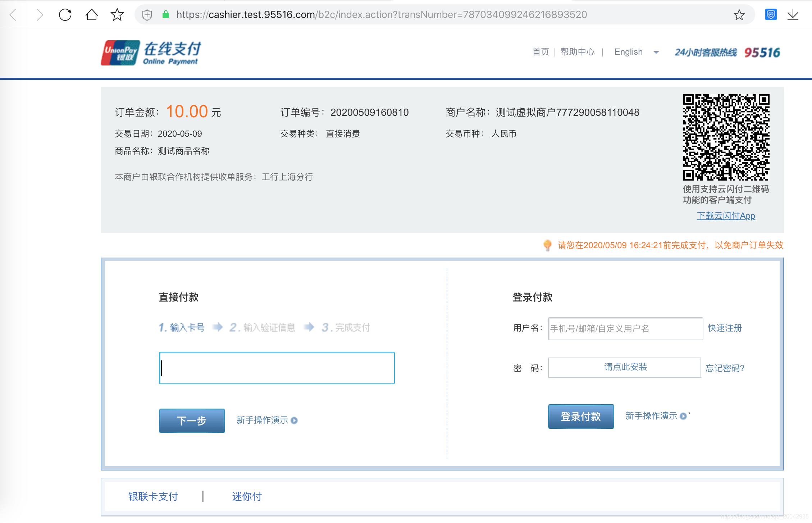Image resolution: width=812 pixels, height=523 pixels.
Task: Open the blue shield extension icon
Action: point(771,15)
